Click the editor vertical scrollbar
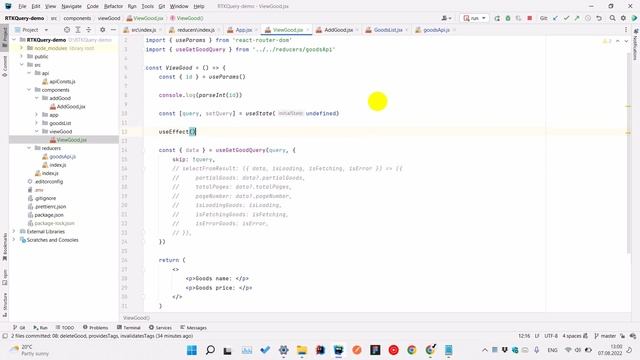The width and height of the screenshot is (640, 360). tap(629, 153)
